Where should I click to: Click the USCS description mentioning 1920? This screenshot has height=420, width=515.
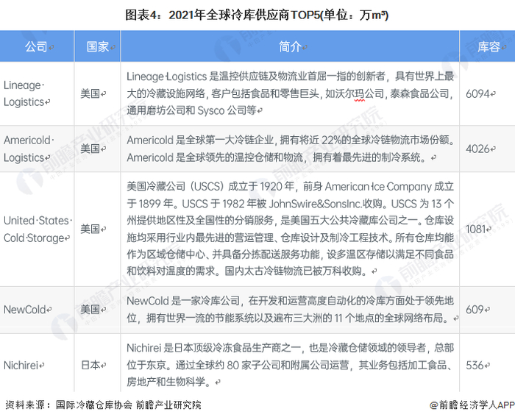point(290,229)
